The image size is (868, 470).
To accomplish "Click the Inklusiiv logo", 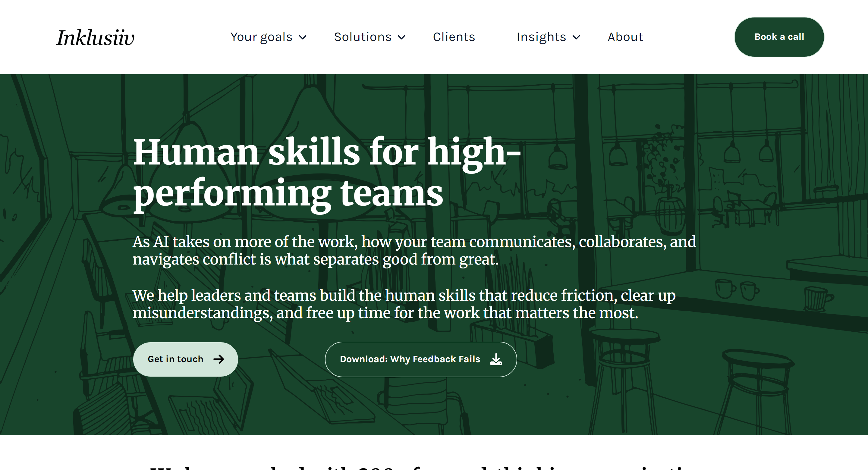I will pos(95,37).
